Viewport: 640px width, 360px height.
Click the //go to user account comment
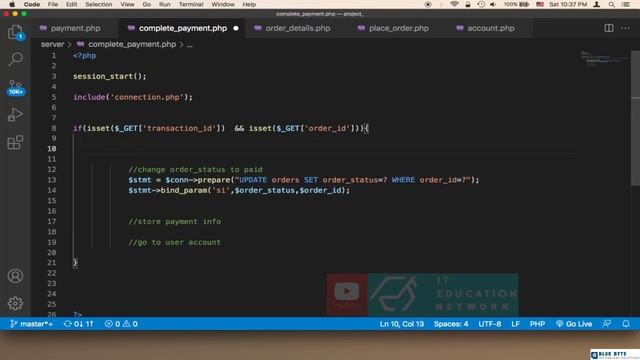coord(174,242)
